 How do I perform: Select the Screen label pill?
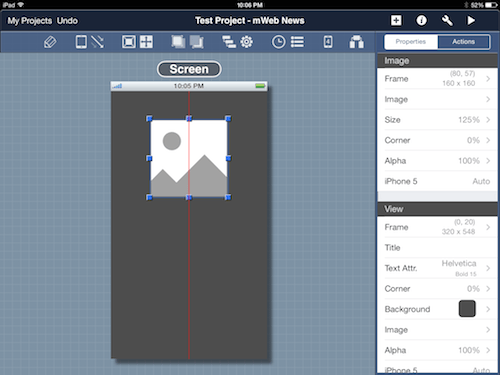click(x=189, y=69)
